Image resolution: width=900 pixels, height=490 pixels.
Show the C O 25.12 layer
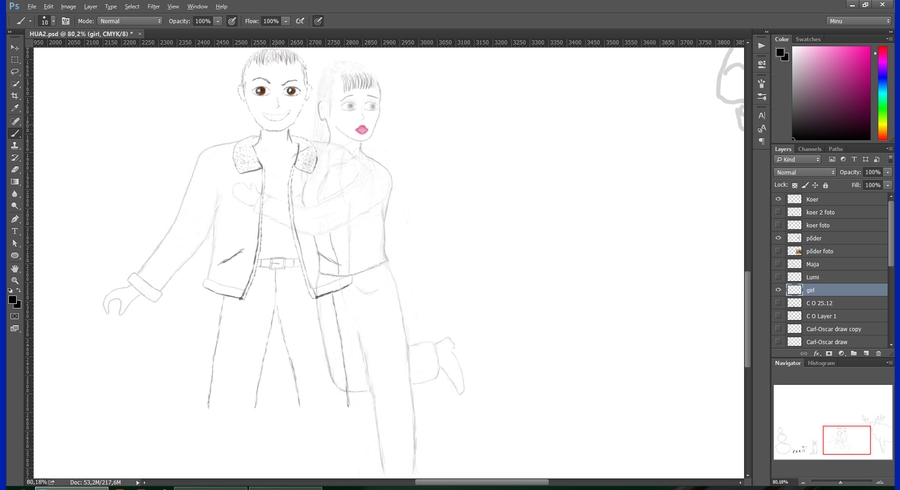[x=778, y=303]
